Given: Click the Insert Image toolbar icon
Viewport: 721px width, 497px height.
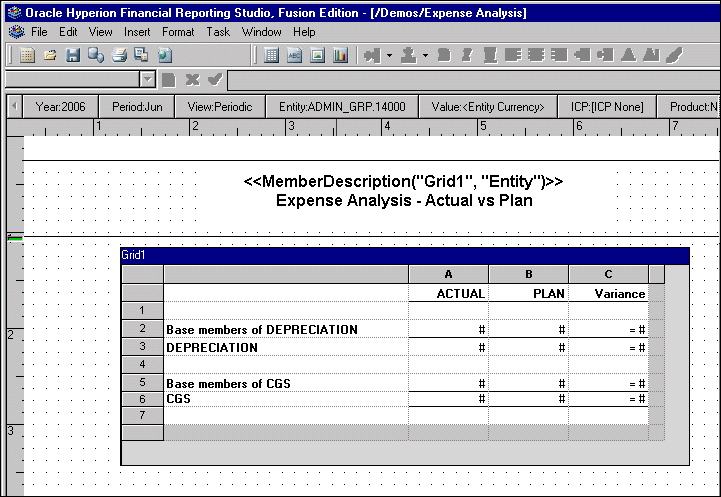Looking at the screenshot, I should click(x=317, y=56).
